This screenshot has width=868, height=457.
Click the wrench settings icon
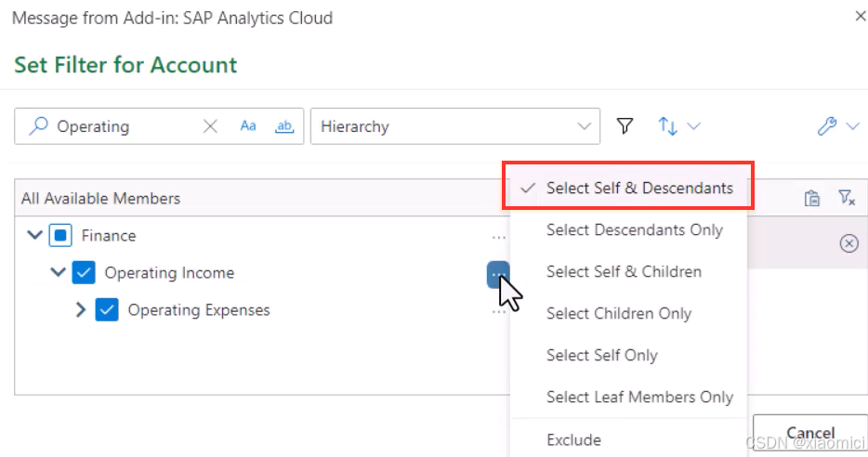[827, 126]
